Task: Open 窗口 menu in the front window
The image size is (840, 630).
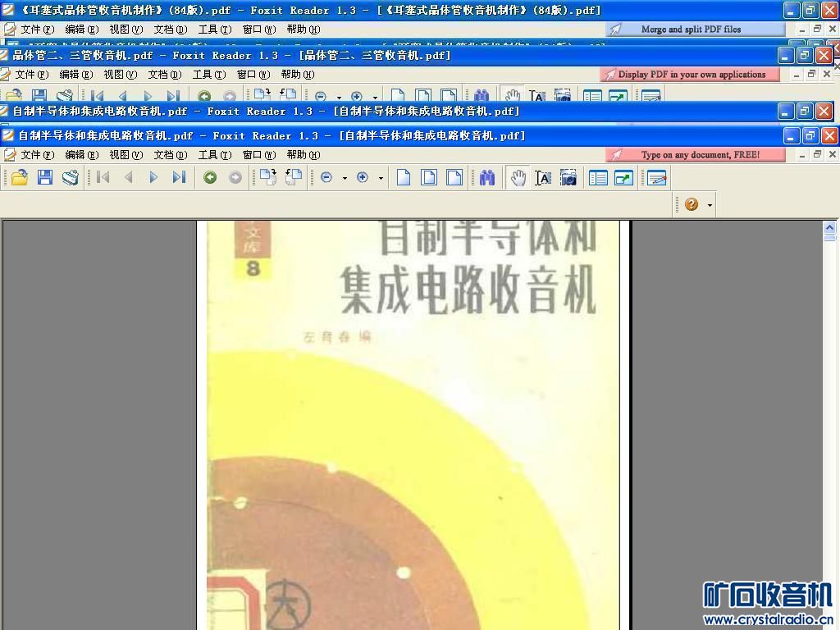Action: (258, 155)
